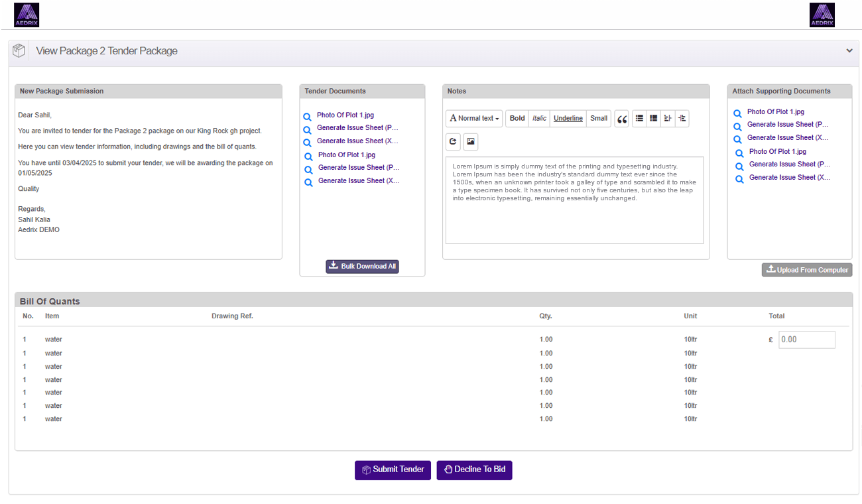862x504 pixels.
Task: Toggle Bold formatting in Notes editor
Action: (x=517, y=119)
